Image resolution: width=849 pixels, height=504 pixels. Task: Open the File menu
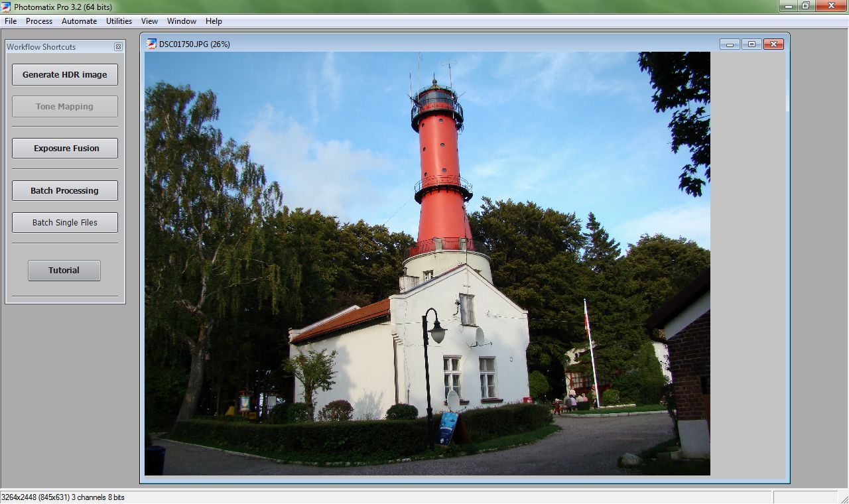[x=11, y=21]
